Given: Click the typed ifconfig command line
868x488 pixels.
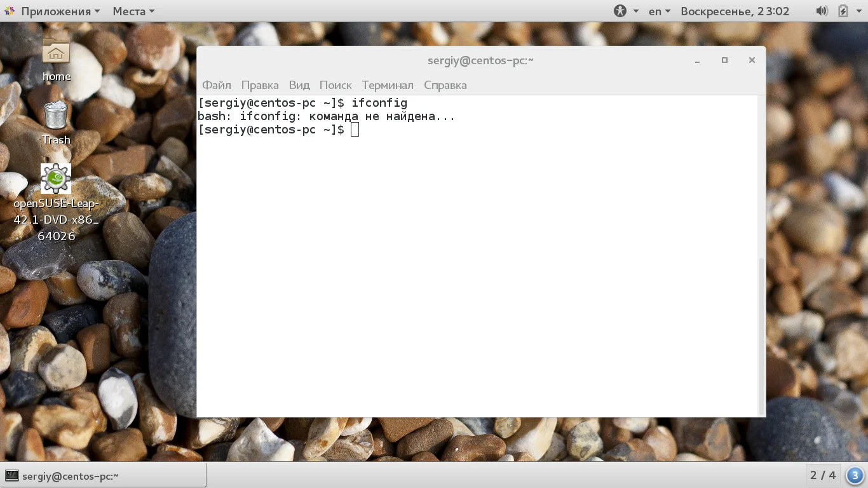Looking at the screenshot, I should (x=302, y=103).
